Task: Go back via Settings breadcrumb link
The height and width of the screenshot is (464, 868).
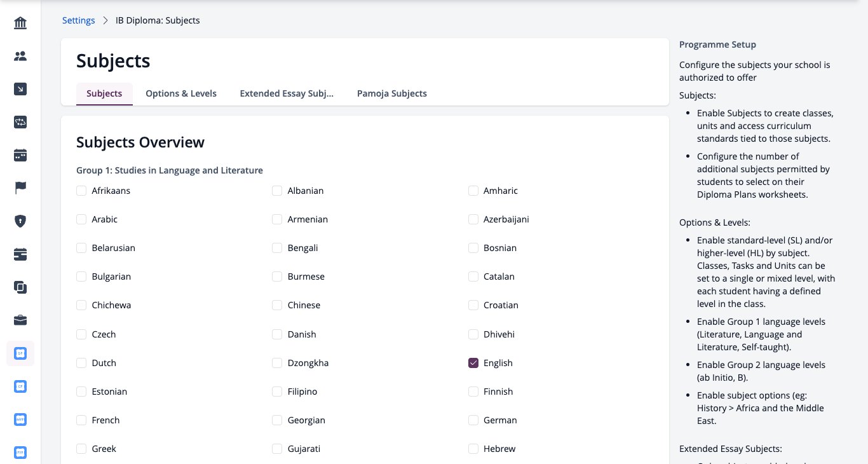Action: tap(79, 20)
